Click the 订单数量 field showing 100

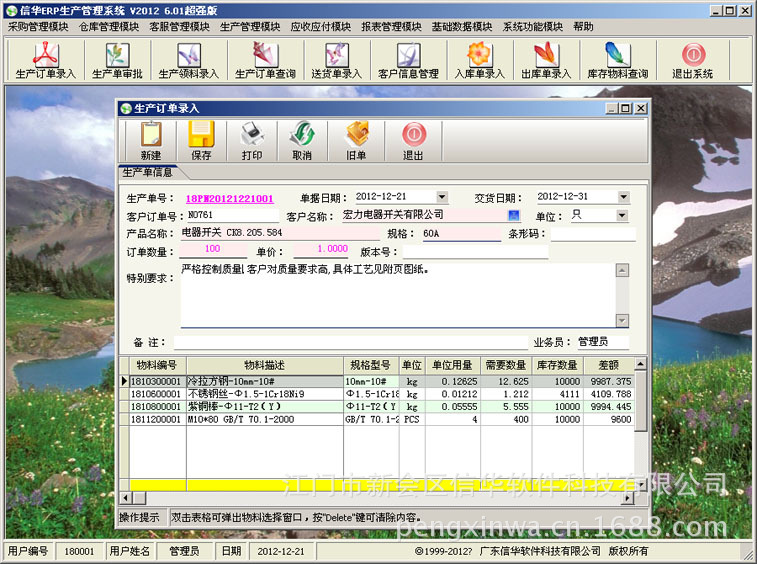213,249
